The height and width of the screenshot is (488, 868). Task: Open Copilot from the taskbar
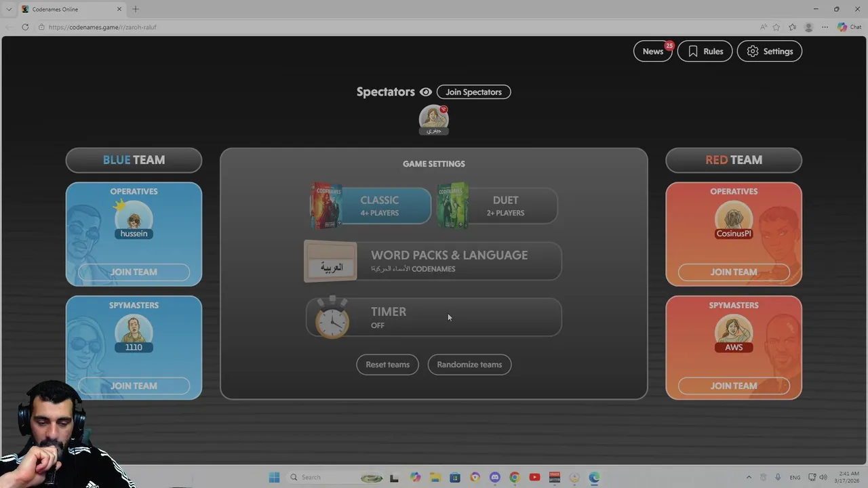tap(415, 477)
